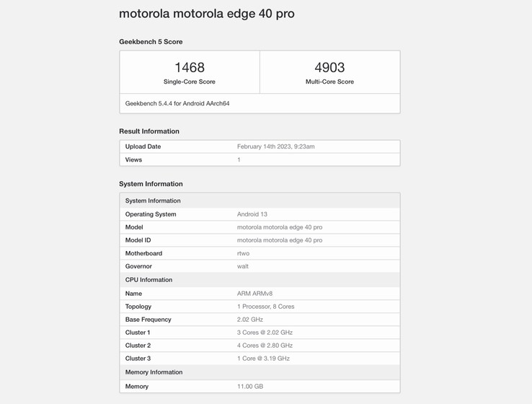Click the Cluster 2 row
Viewport: 532px width, 404px height.
click(x=260, y=346)
